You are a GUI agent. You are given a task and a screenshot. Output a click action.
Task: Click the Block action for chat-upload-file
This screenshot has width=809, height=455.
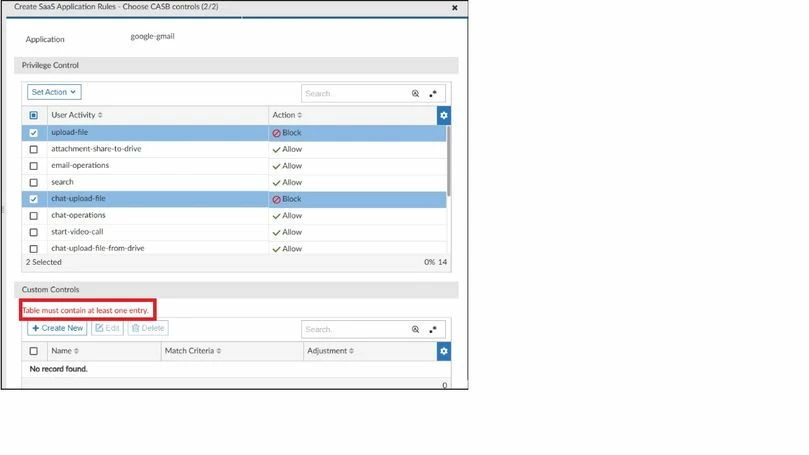287,199
